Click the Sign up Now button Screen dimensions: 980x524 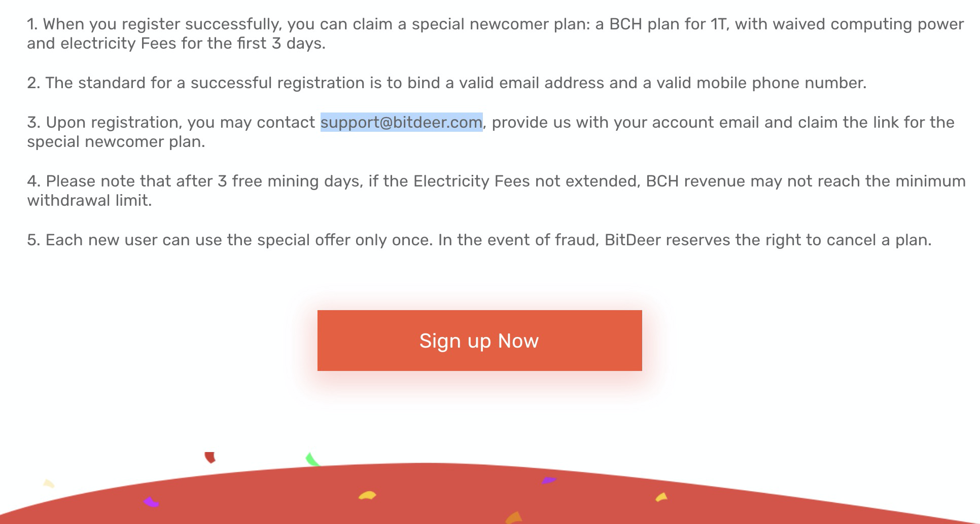pos(479,341)
